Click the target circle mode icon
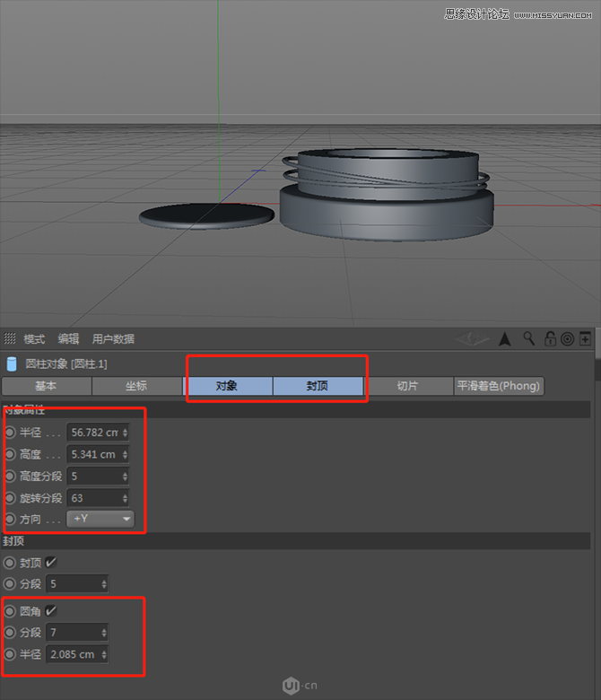601x700 pixels. (567, 338)
